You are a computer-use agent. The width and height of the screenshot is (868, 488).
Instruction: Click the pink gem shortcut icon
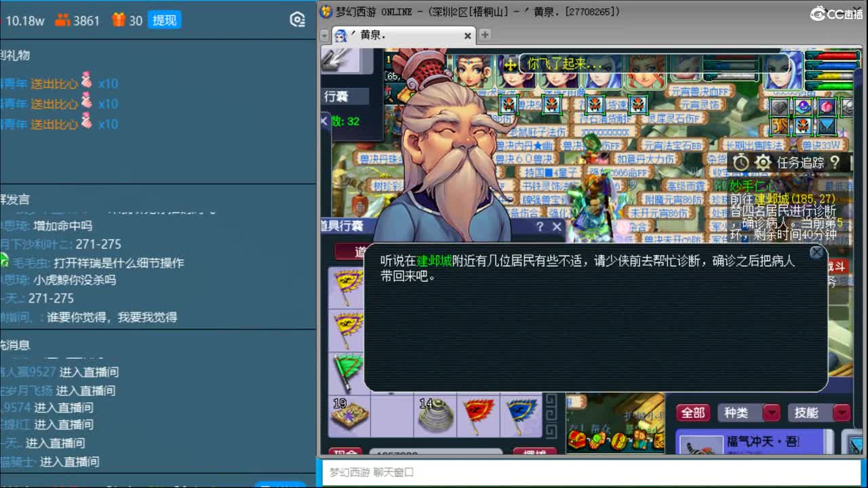[x=826, y=106]
